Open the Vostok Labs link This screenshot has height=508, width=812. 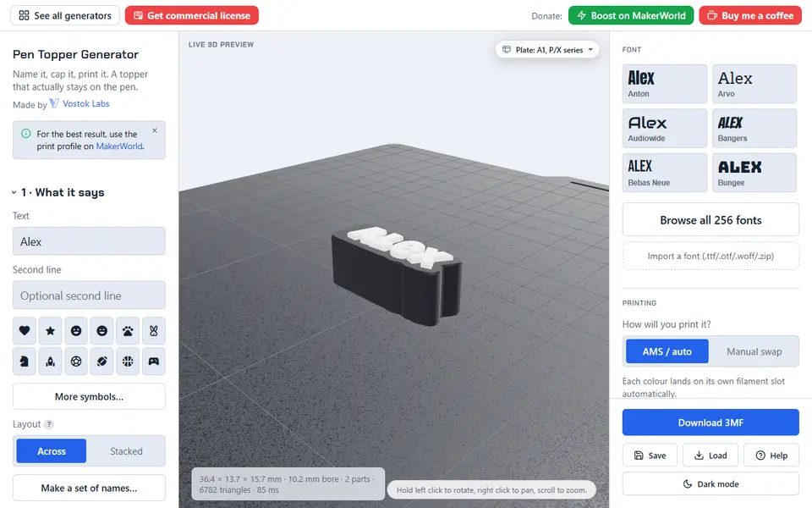pos(86,103)
